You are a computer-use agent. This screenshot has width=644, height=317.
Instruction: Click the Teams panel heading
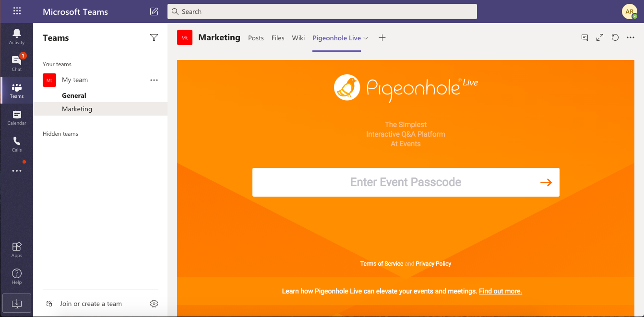pos(56,38)
